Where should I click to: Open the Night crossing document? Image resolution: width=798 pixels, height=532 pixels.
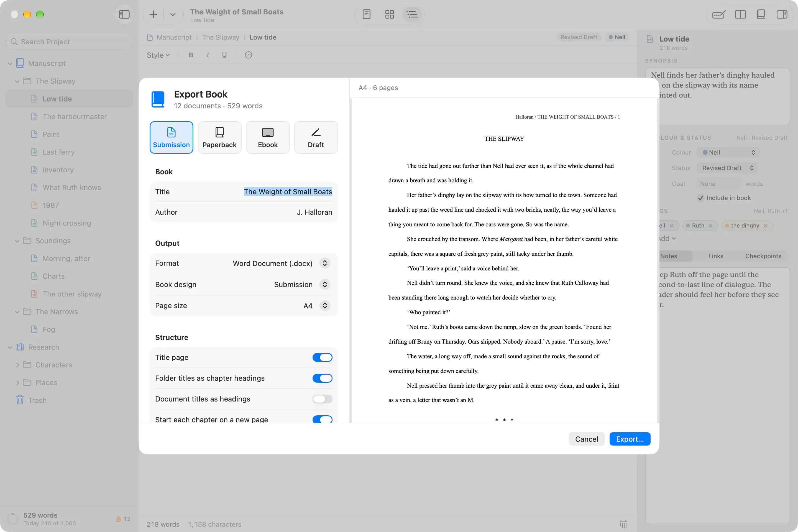tap(66, 223)
